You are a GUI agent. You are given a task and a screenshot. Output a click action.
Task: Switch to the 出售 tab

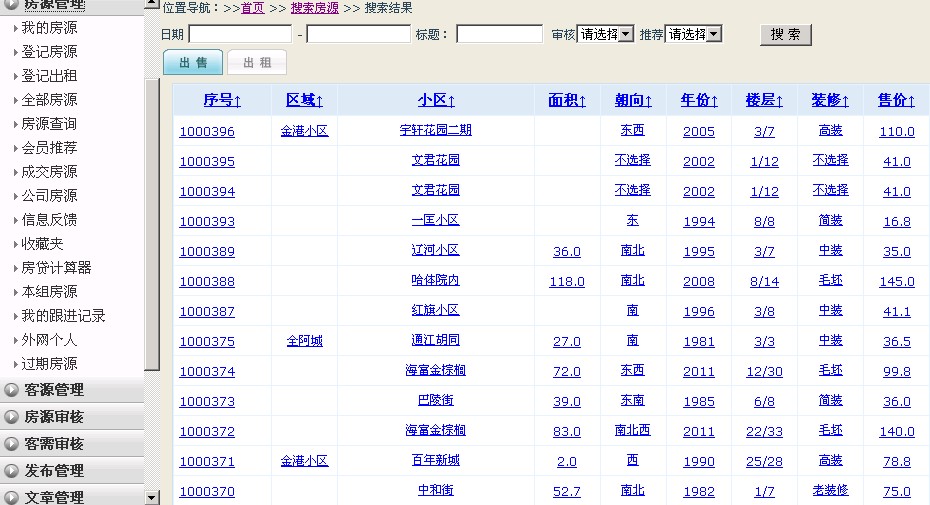tap(193, 63)
